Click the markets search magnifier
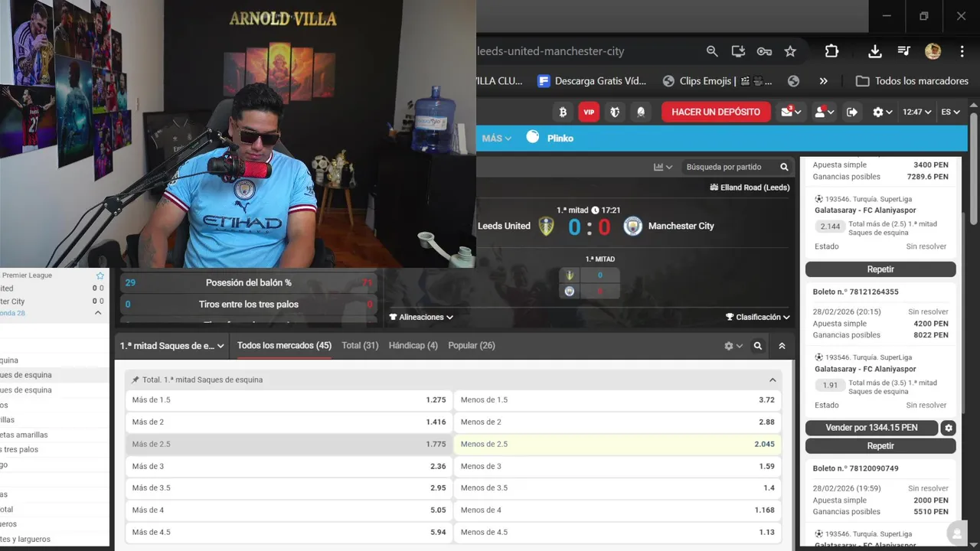The image size is (980, 551). coord(758,346)
